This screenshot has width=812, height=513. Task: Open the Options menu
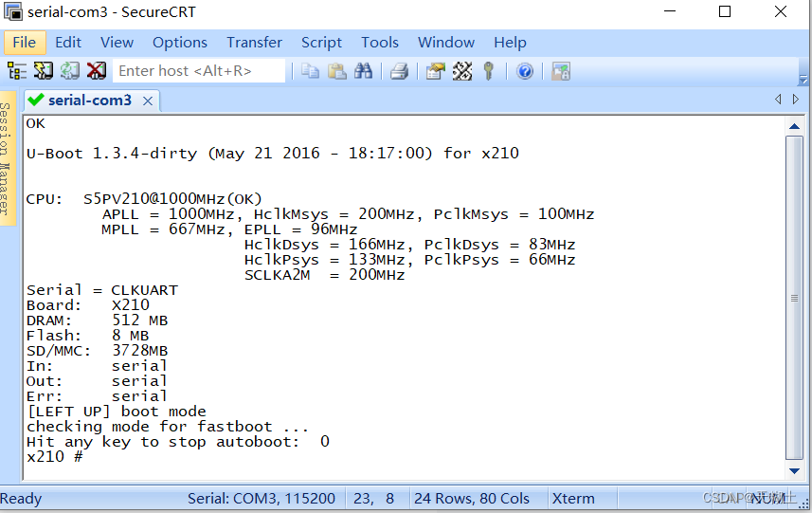(x=180, y=42)
